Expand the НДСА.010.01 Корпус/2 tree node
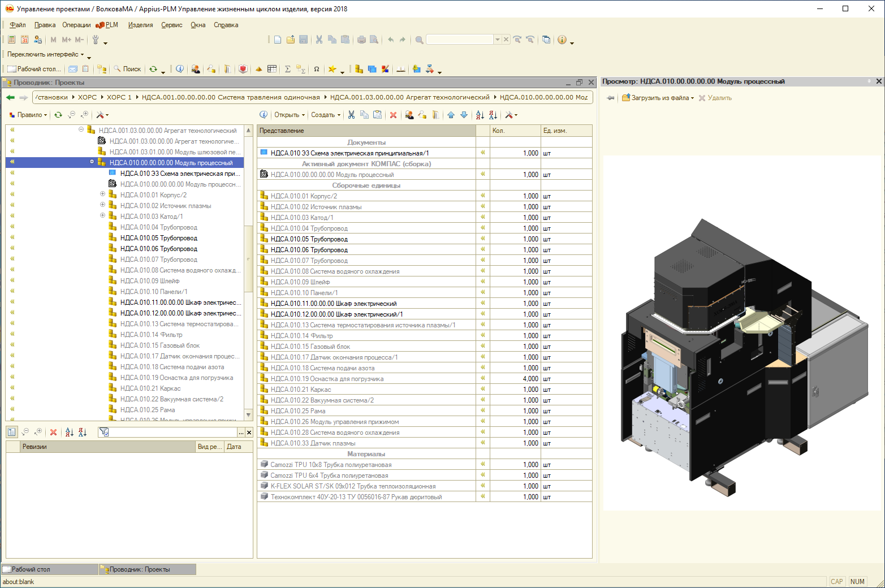 coord(102,194)
